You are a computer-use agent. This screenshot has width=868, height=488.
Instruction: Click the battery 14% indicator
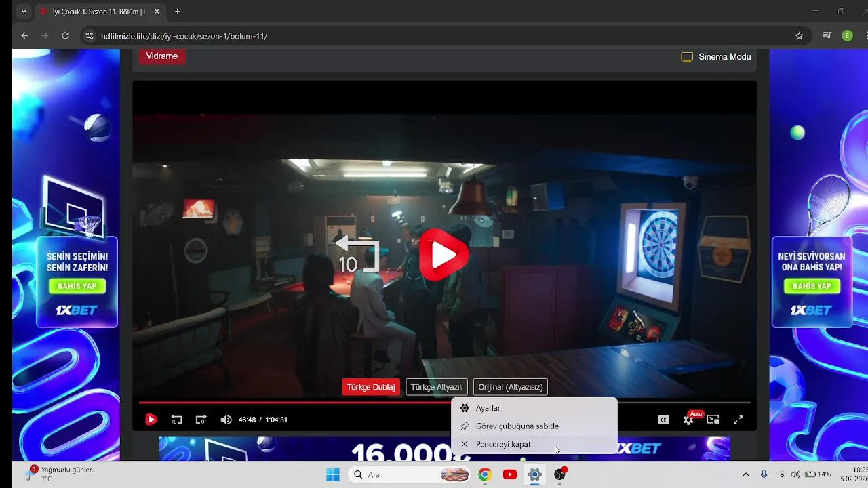pyautogui.click(x=818, y=474)
